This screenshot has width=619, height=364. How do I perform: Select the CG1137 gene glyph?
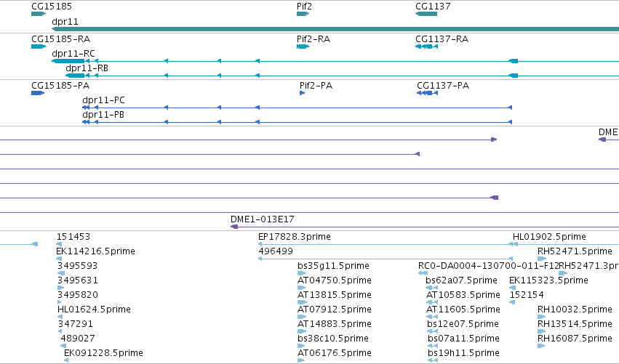[426, 14]
